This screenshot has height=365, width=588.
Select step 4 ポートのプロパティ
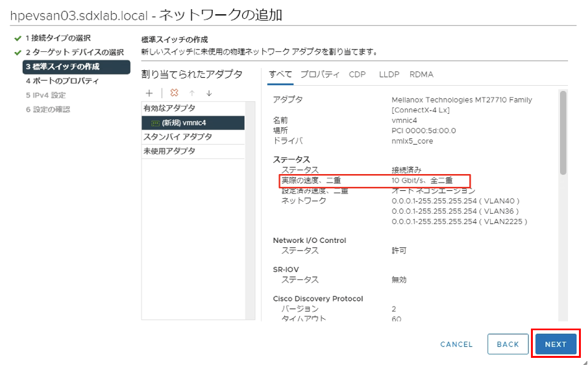[62, 81]
